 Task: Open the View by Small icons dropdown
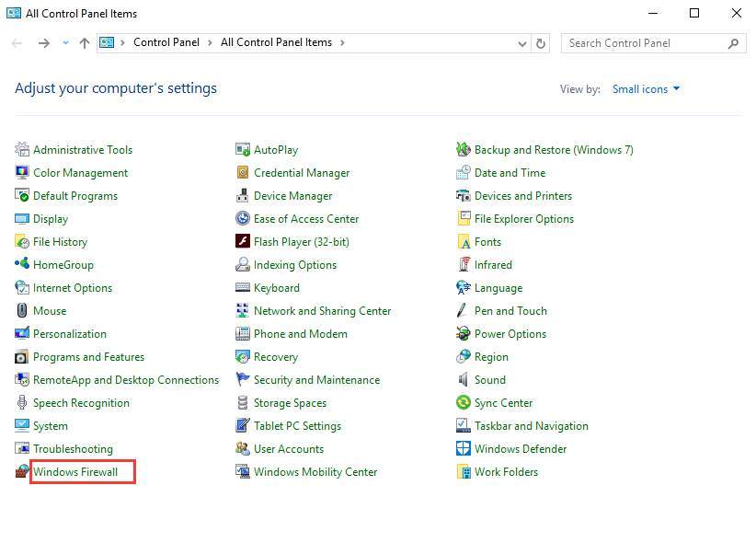(646, 89)
